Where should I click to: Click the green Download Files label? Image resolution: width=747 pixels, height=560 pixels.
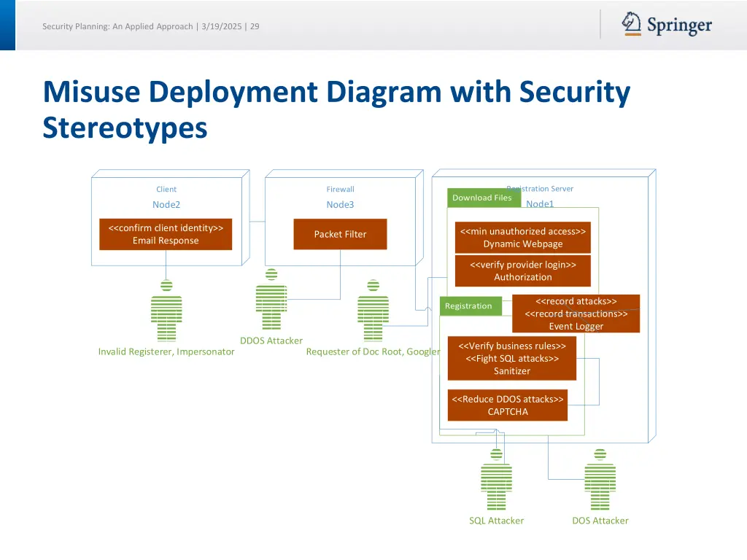[x=484, y=198]
